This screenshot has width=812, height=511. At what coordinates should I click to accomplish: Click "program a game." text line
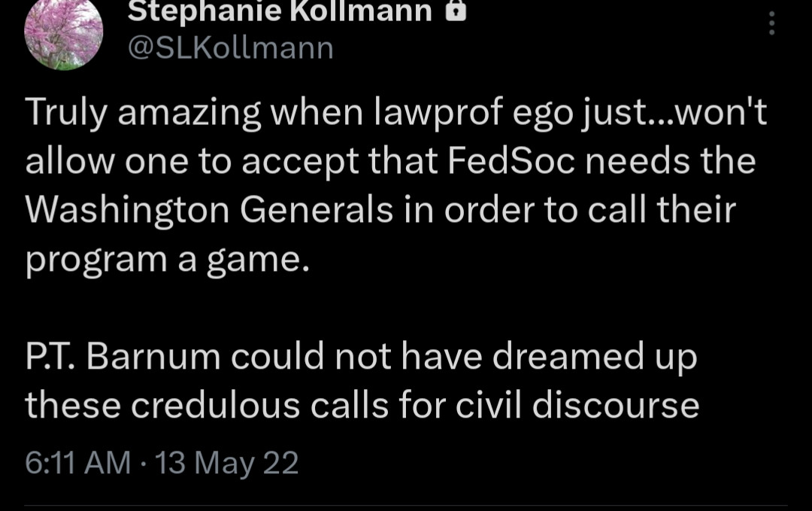coord(167,260)
